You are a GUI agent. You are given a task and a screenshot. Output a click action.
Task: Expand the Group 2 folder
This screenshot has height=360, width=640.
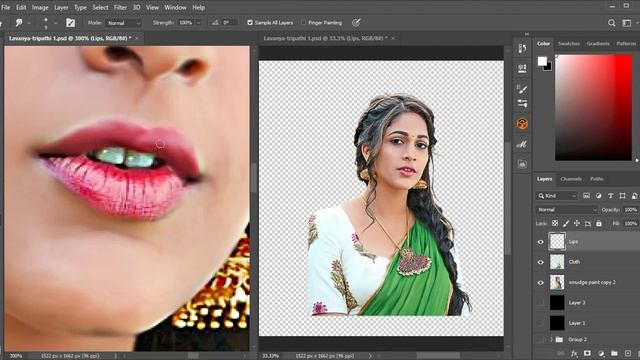[551, 339]
